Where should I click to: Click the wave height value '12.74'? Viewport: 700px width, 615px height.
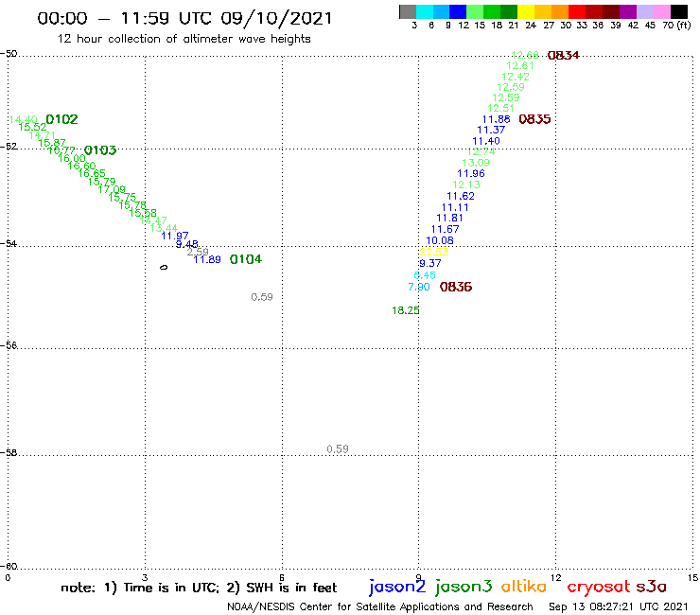click(481, 151)
